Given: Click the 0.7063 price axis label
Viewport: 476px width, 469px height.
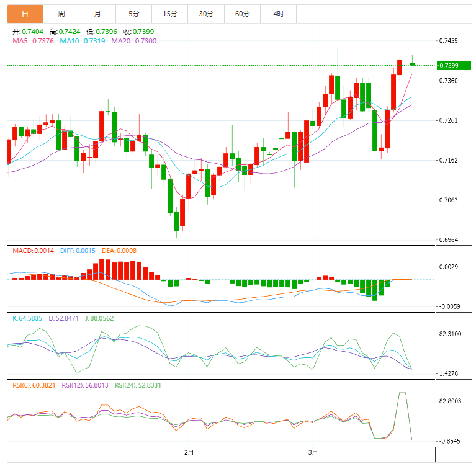Looking at the screenshot, I should pos(448,200).
